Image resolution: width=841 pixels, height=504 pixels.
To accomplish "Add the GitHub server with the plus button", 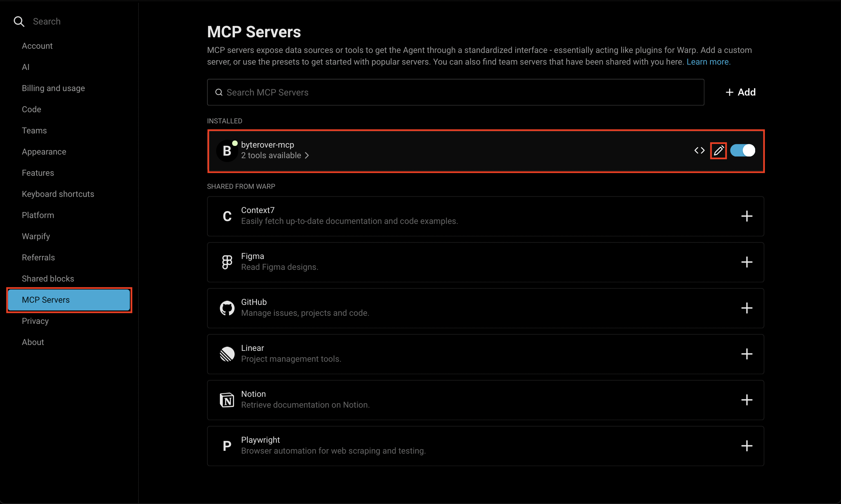I will click(x=747, y=308).
